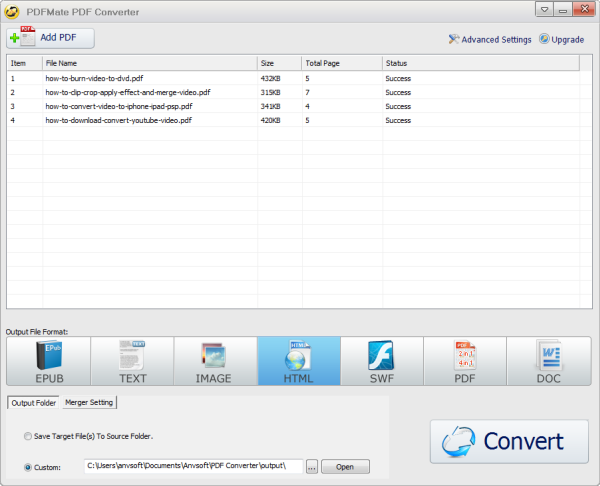Click the Status column header
This screenshot has width=600, height=486.
coord(481,63)
